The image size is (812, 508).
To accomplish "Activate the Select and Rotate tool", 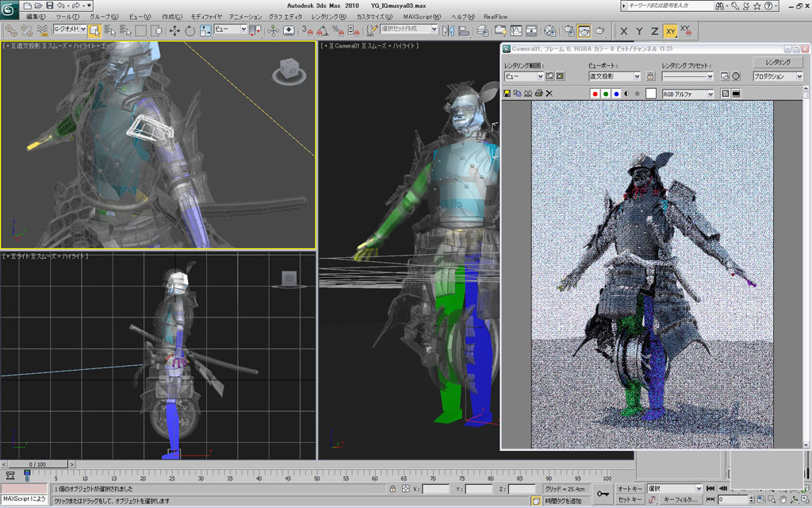I will coord(190,31).
